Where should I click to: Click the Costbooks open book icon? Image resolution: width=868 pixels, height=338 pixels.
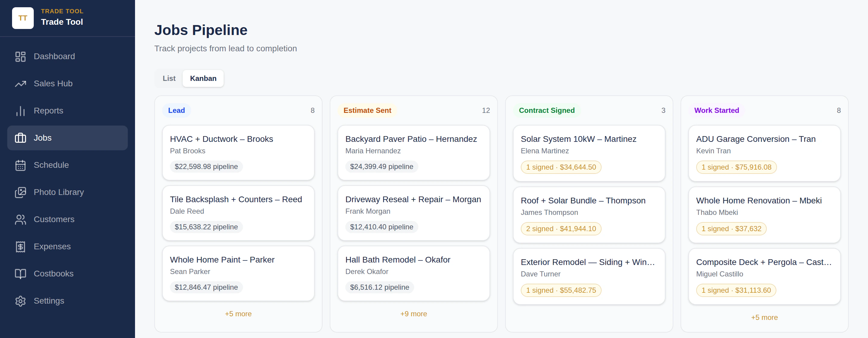pyautogui.click(x=20, y=274)
